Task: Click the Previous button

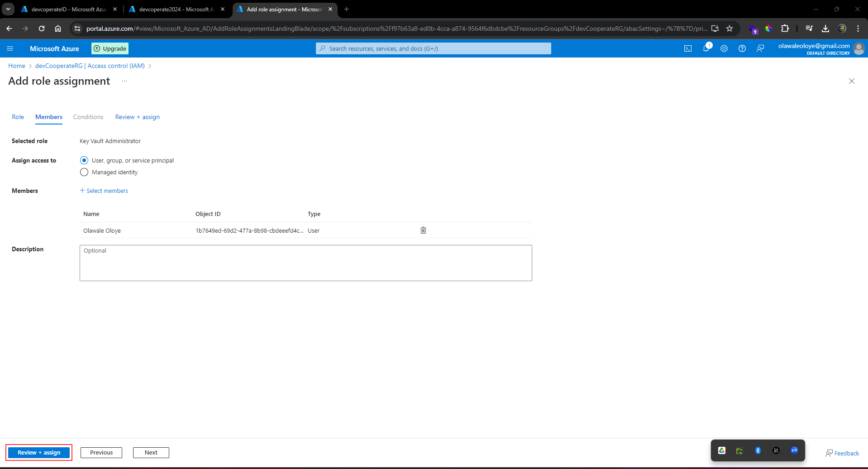Action: (x=101, y=453)
